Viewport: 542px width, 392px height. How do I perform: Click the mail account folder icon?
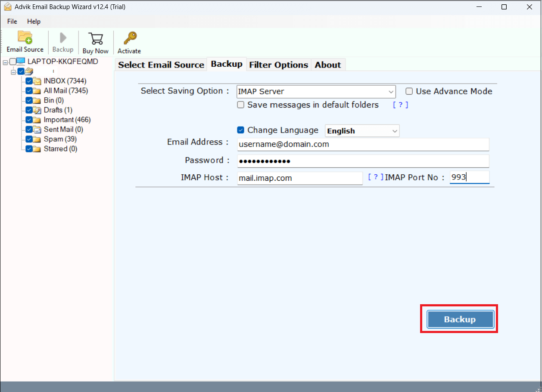[x=29, y=71]
